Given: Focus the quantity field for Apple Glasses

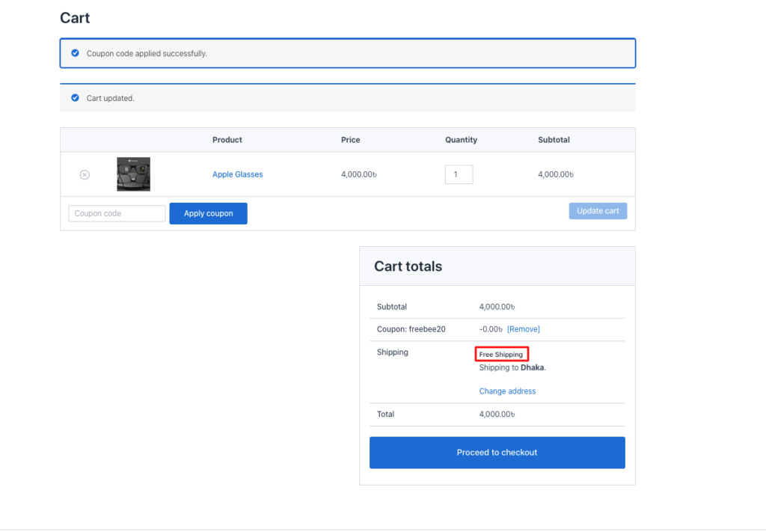Looking at the screenshot, I should 459,174.
